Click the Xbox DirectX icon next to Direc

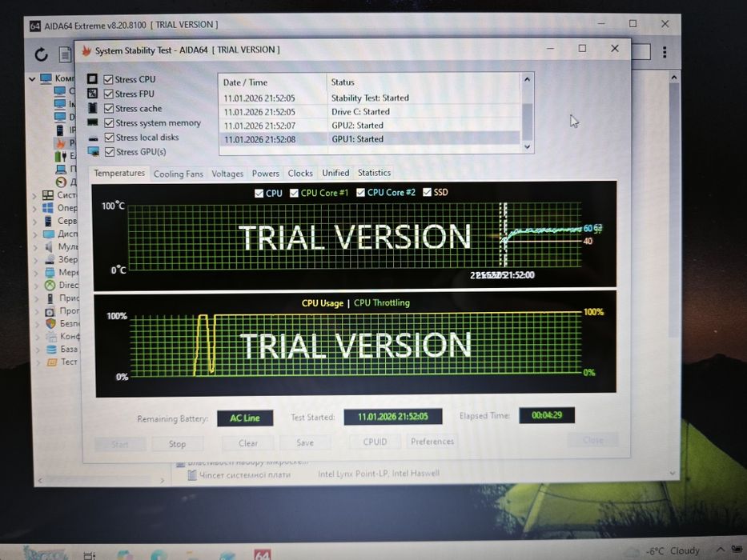(50, 285)
